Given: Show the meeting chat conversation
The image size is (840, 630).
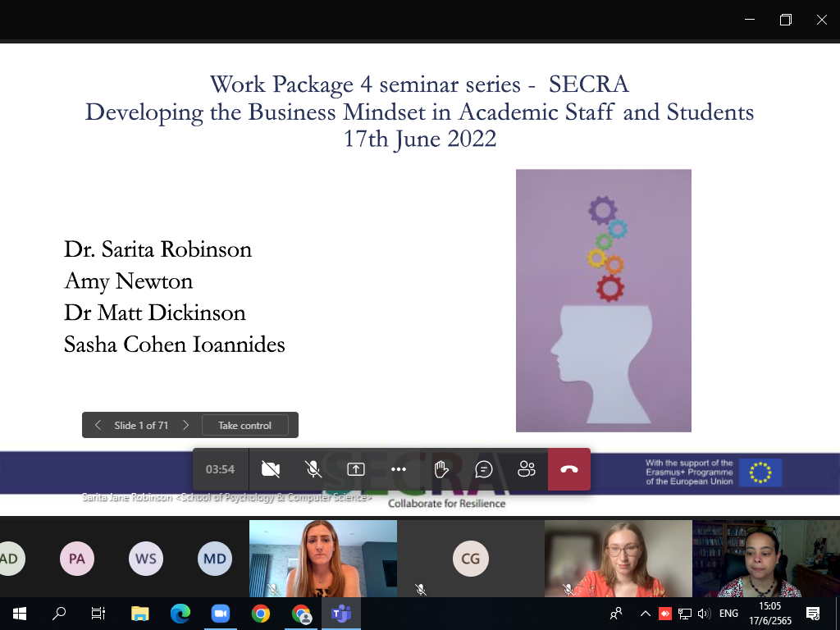Looking at the screenshot, I should tap(484, 469).
